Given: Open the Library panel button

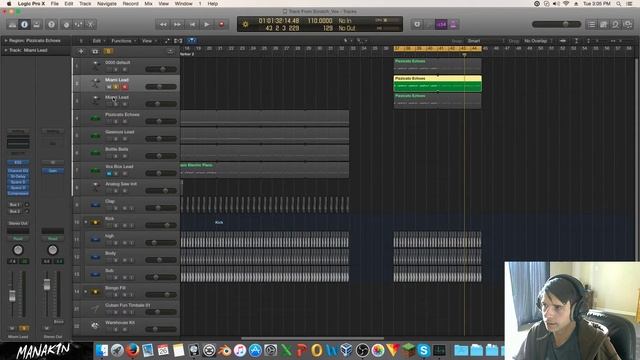Looking at the screenshot, I should pyautogui.click(x=12, y=24).
